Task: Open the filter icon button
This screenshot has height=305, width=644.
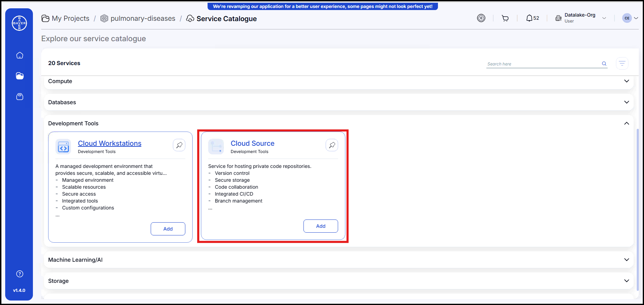Action: 622,63
